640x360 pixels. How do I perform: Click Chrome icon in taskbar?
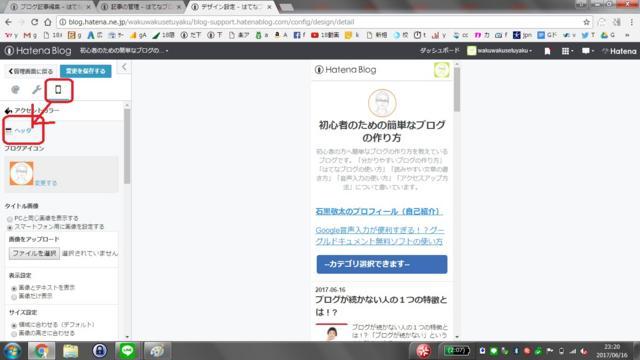[41, 351]
